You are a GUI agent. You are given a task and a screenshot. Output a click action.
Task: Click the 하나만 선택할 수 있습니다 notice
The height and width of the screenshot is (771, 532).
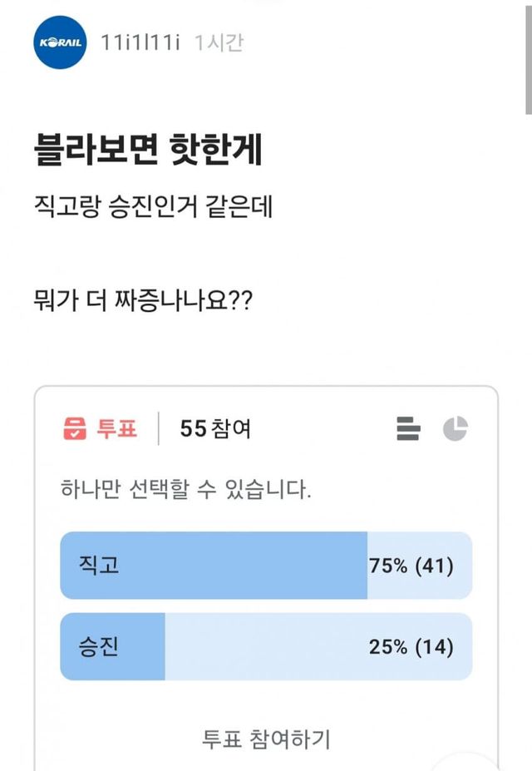pyautogui.click(x=186, y=487)
